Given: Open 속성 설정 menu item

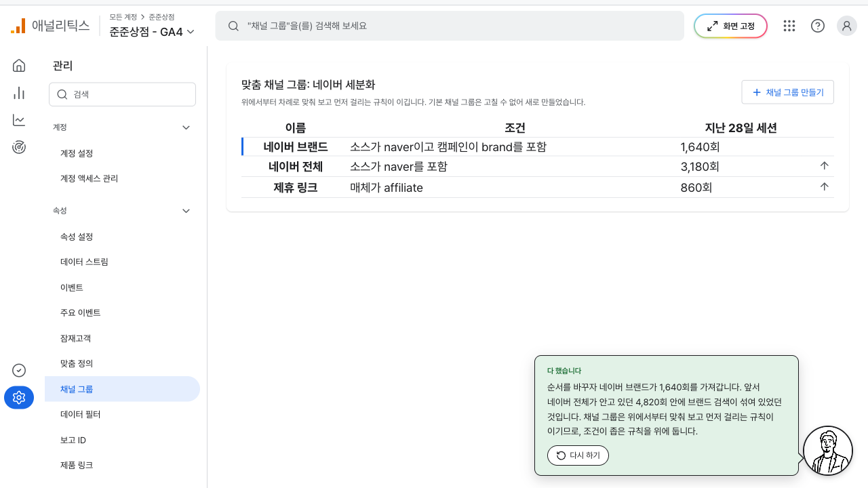Looking at the screenshot, I should pyautogui.click(x=122, y=237).
